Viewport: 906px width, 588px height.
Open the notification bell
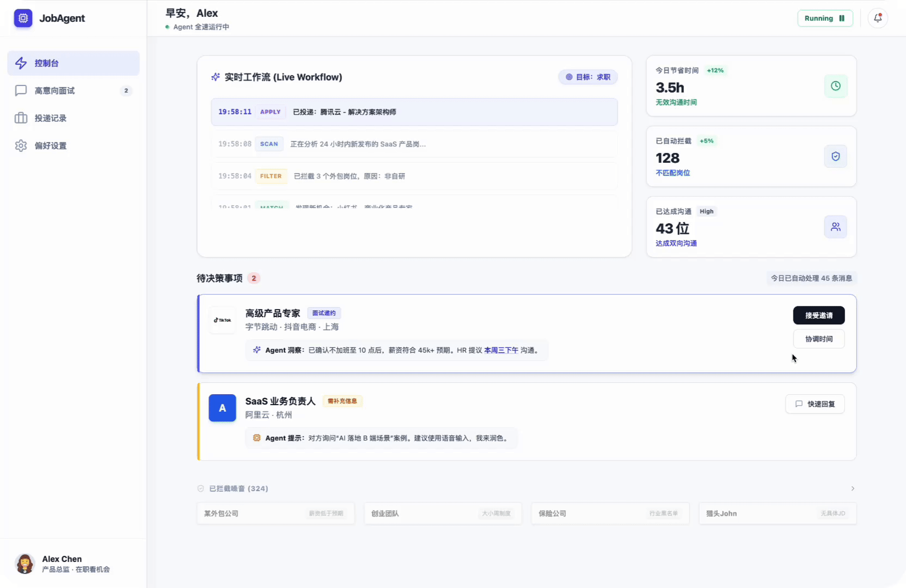point(877,18)
